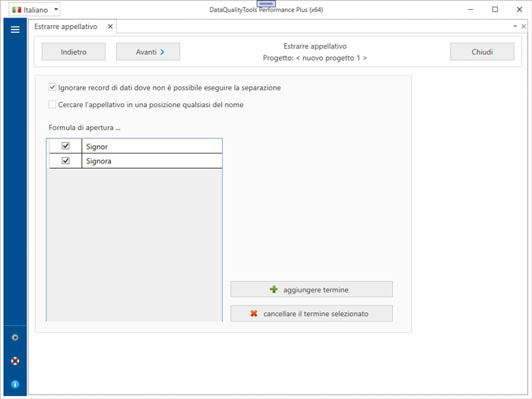Open the Italiano language dropdown
532x399 pixels.
(x=34, y=10)
